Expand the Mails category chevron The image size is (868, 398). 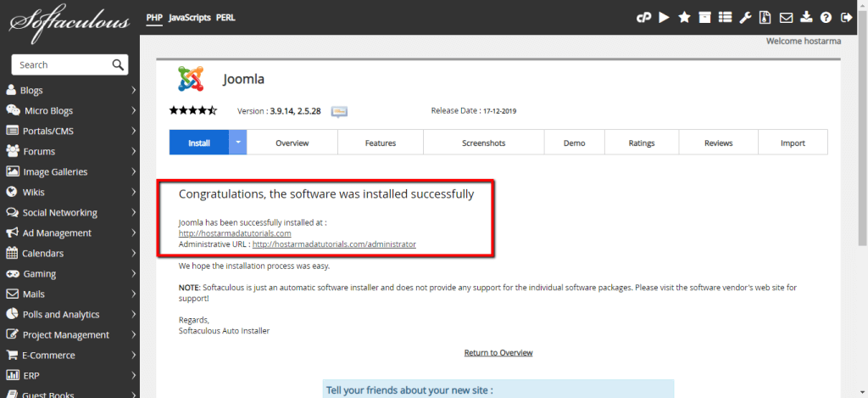[x=133, y=294]
